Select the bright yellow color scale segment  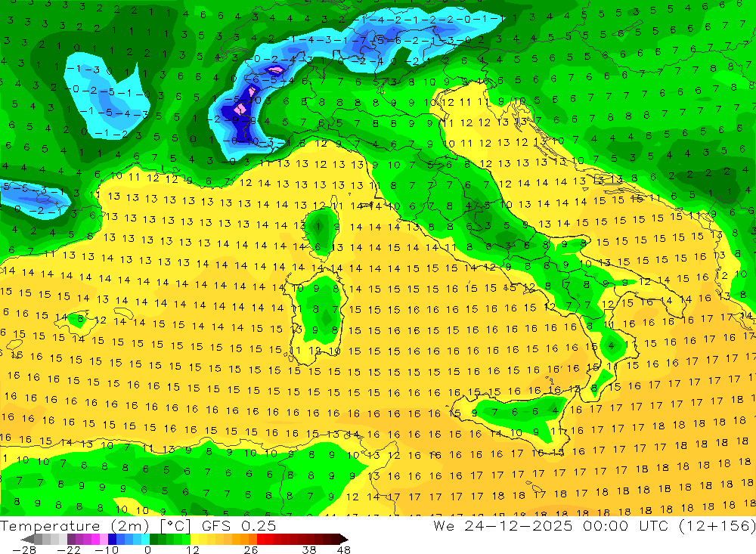click(x=195, y=539)
